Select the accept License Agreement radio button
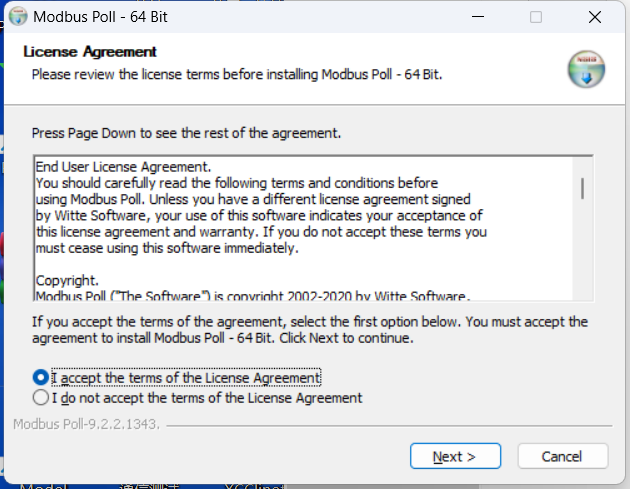The image size is (630, 489). coord(41,377)
